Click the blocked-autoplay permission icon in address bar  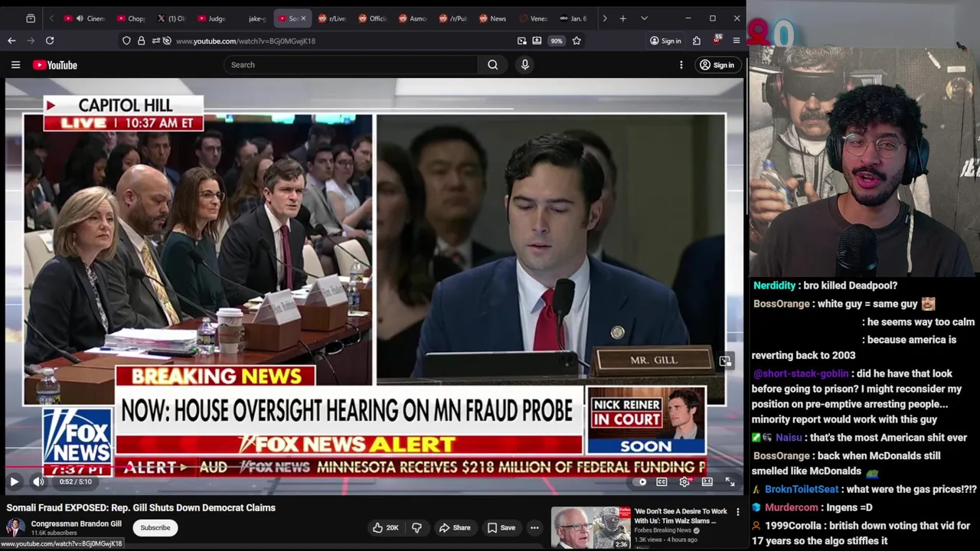(166, 41)
